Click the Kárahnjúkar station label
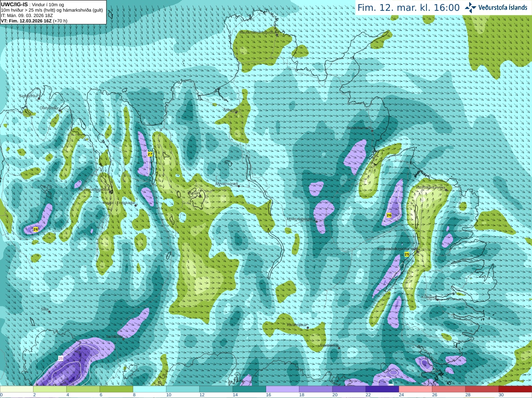This screenshot has height=398, width=532. click(297, 325)
